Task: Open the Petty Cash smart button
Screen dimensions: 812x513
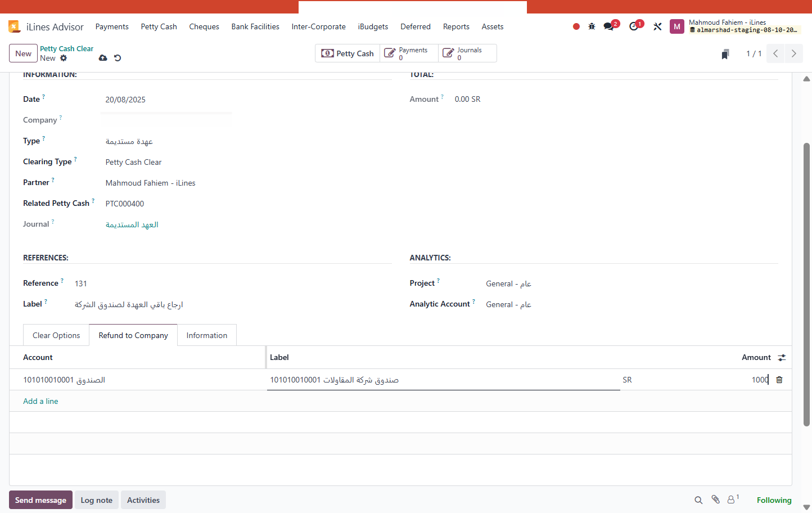Action: [x=348, y=53]
